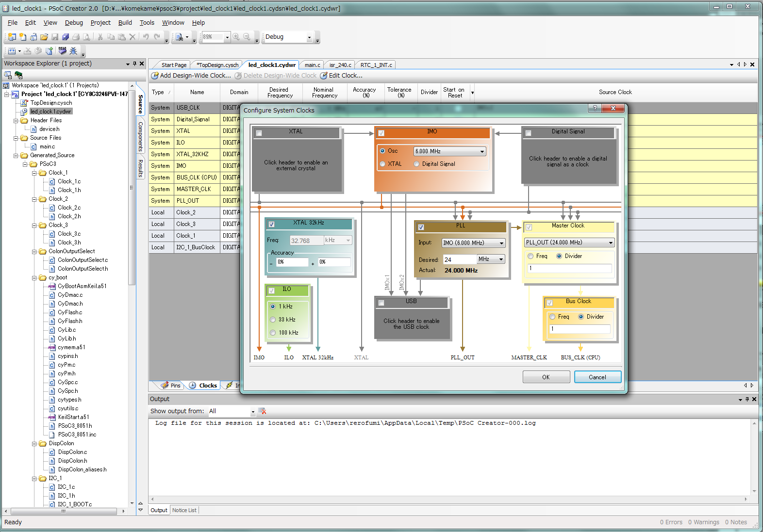Collapse the Clock_1 folder in tree
The image size is (763, 532).
pyautogui.click(x=34, y=173)
